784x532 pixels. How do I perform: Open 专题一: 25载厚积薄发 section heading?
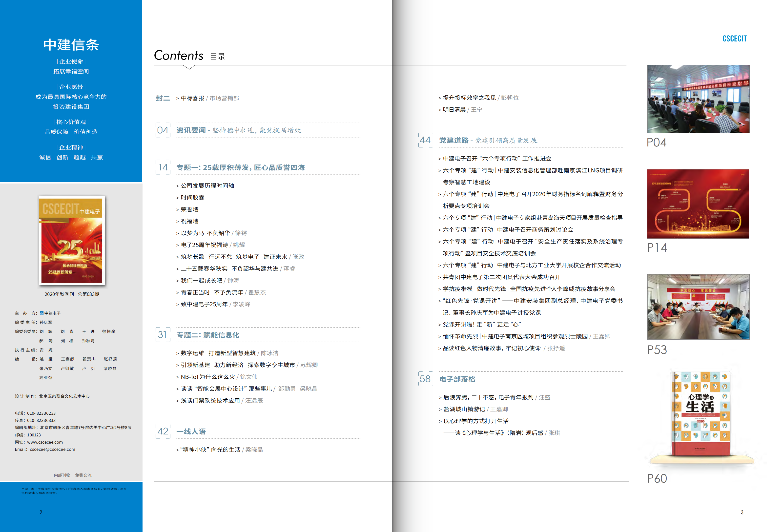(x=241, y=167)
